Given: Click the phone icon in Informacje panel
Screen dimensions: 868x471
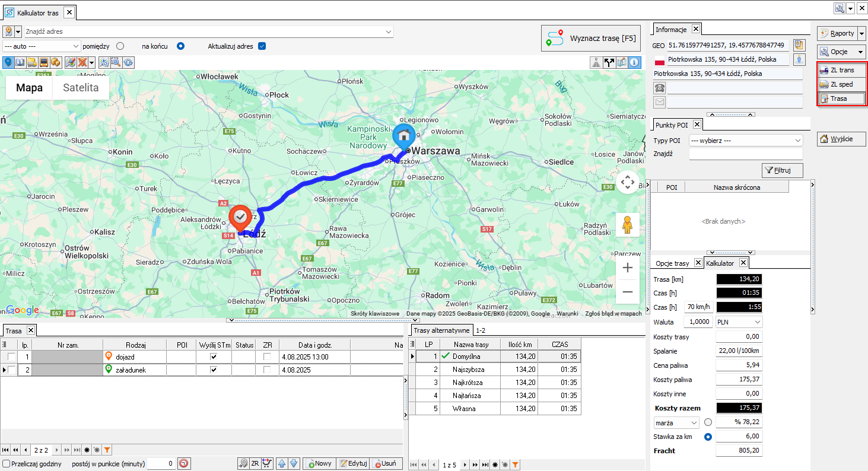Looking at the screenshot, I should pos(659,88).
